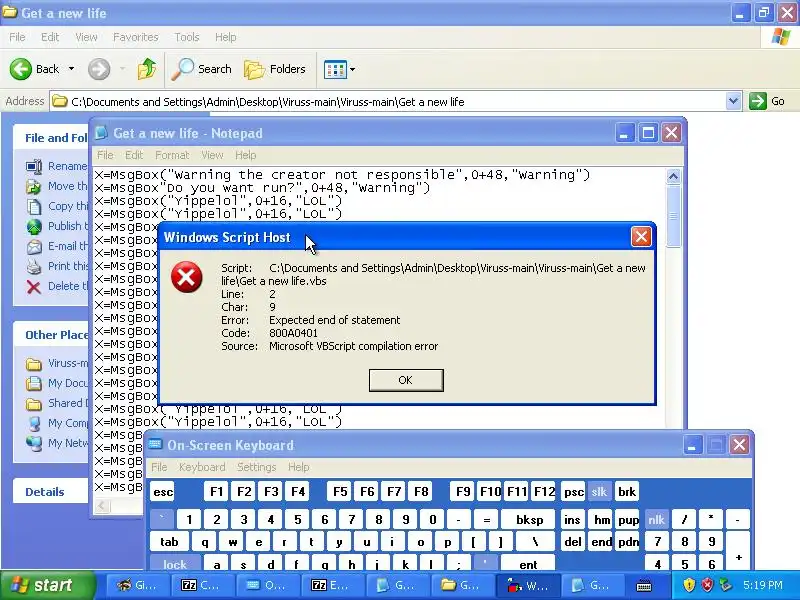Click the Rename this file task icon
Image resolution: width=800 pixels, height=600 pixels.
point(34,166)
